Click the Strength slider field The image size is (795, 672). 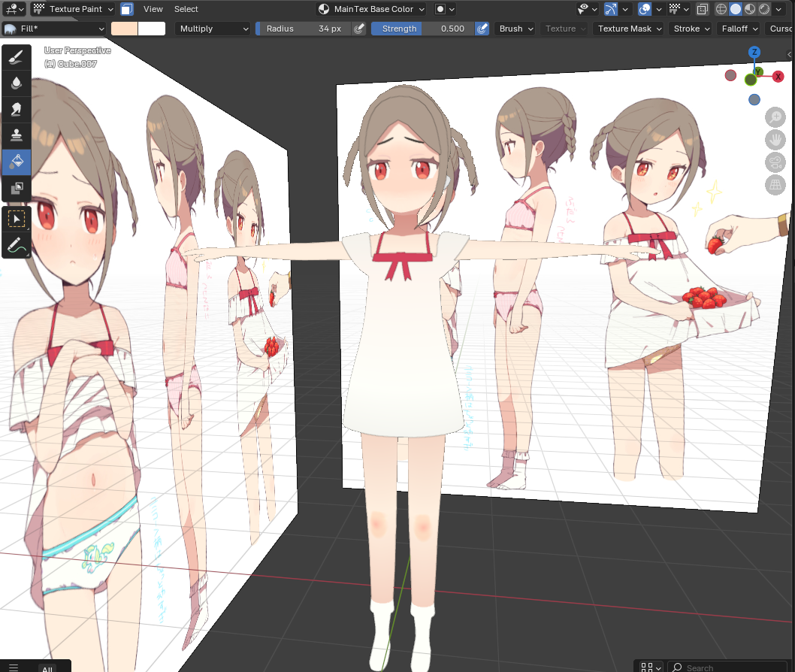pyautogui.click(x=422, y=29)
